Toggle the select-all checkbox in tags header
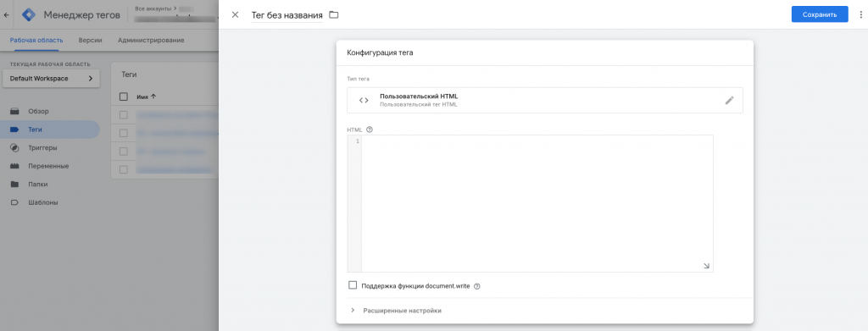868x331 pixels. coord(124,97)
